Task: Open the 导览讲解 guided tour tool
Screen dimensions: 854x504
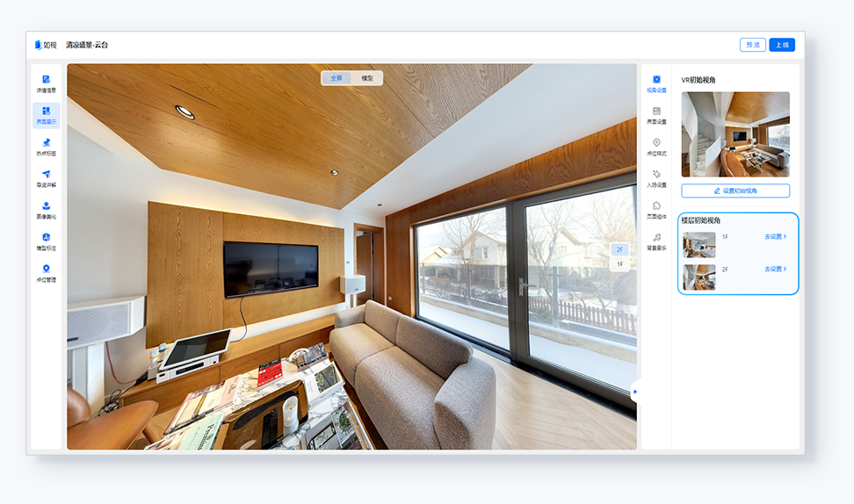Action: [x=47, y=178]
